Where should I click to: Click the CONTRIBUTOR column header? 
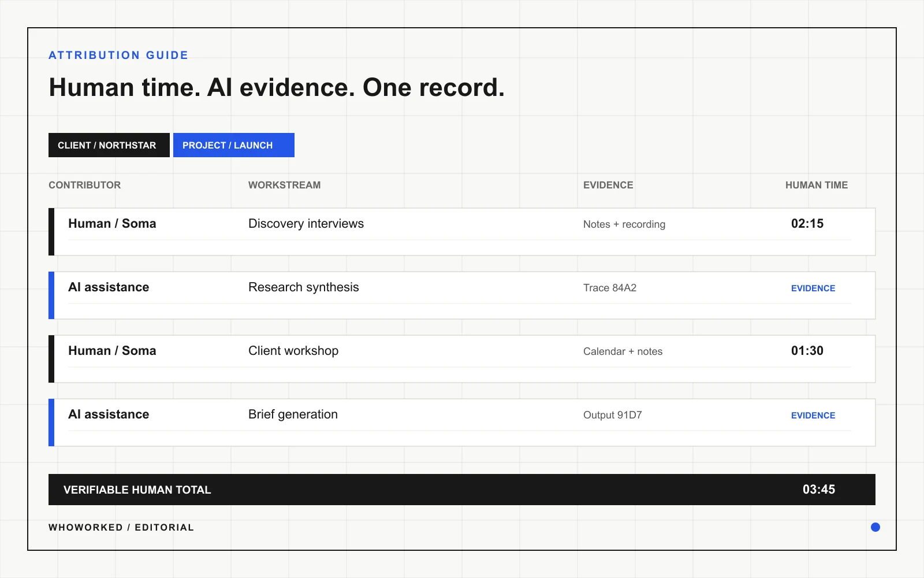pyautogui.click(x=85, y=185)
